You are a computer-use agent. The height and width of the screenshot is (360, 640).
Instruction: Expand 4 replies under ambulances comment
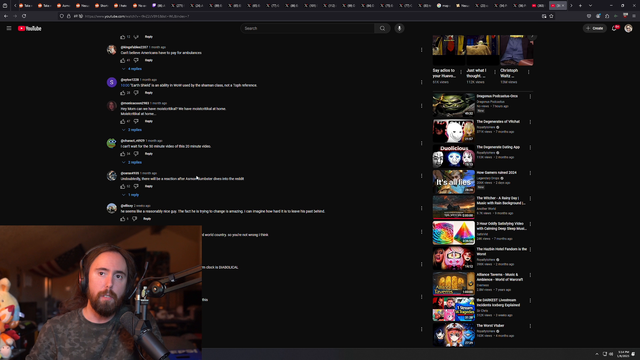click(x=132, y=69)
